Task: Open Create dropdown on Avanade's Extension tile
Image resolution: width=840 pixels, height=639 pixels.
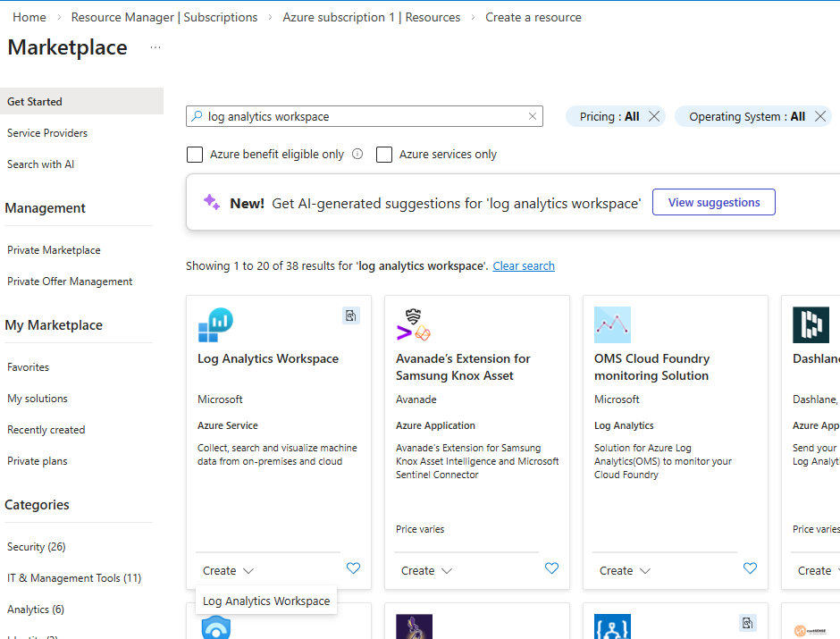Action: tap(426, 570)
